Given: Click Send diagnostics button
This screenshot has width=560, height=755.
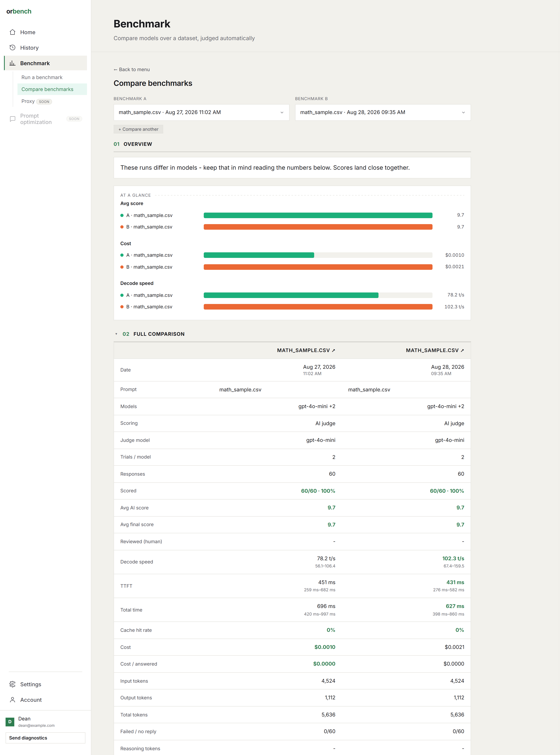Looking at the screenshot, I should coord(45,738).
